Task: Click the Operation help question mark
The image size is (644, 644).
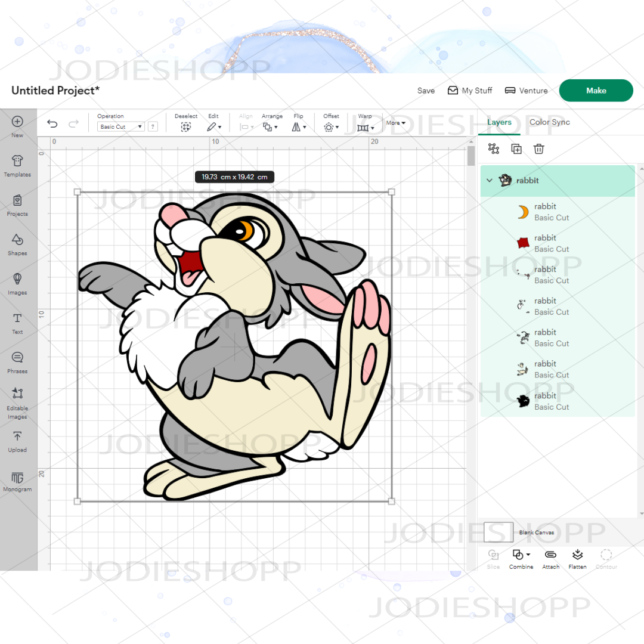Action: [x=153, y=127]
